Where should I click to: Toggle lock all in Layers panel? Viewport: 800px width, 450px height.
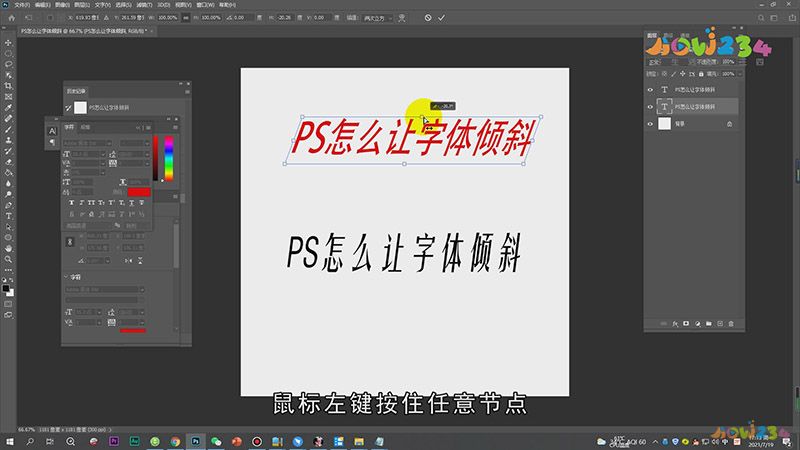pos(701,74)
